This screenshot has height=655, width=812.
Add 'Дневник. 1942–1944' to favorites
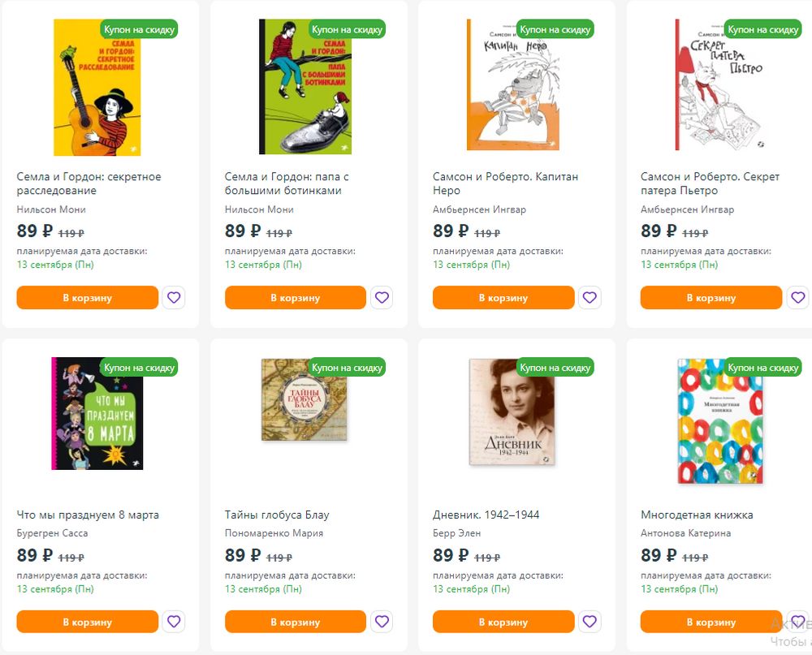click(590, 622)
